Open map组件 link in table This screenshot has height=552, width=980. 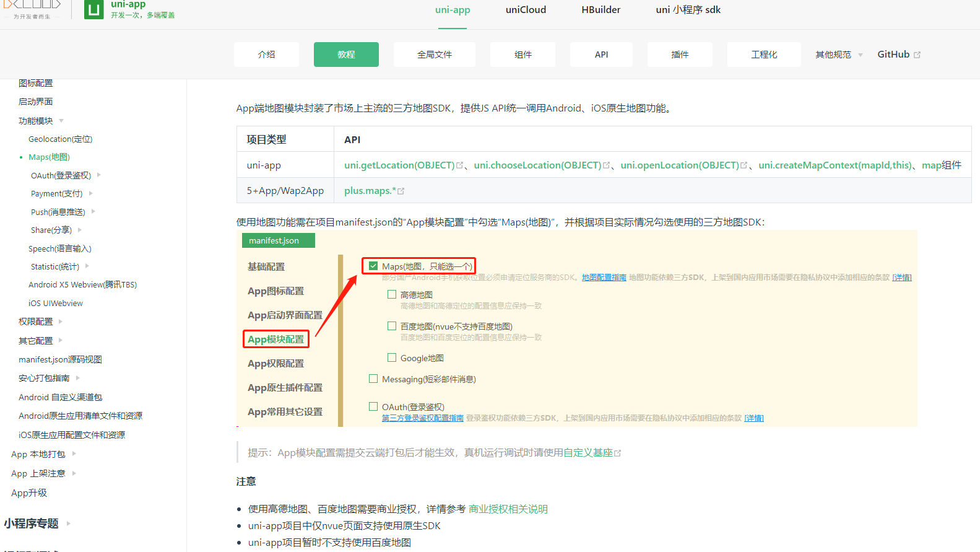[x=942, y=165]
